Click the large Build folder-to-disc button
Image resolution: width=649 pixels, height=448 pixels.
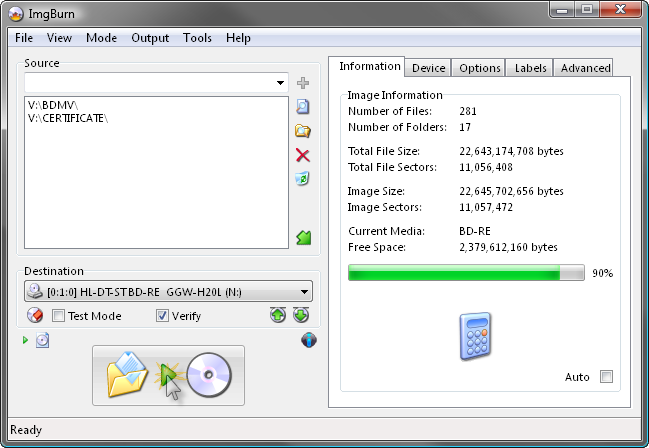(x=168, y=375)
